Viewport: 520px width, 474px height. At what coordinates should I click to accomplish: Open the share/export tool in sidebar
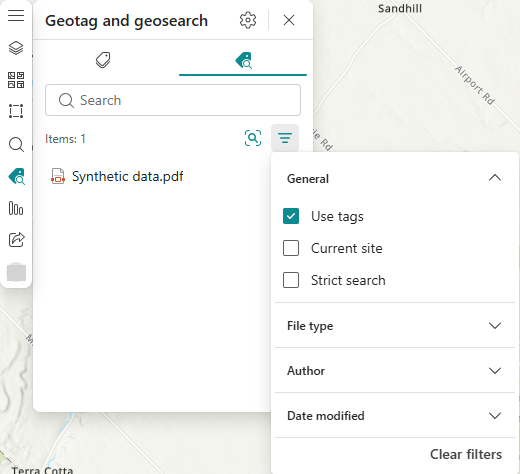tap(16, 239)
